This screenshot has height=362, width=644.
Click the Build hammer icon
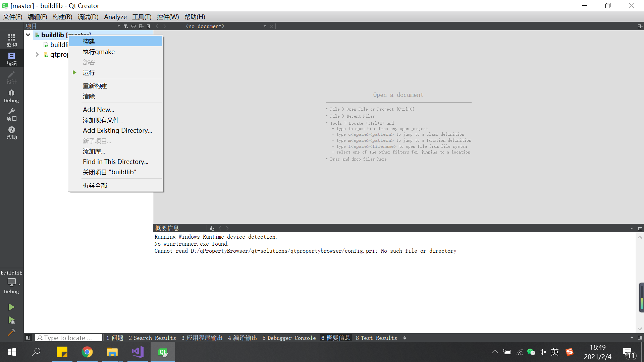pyautogui.click(x=11, y=332)
